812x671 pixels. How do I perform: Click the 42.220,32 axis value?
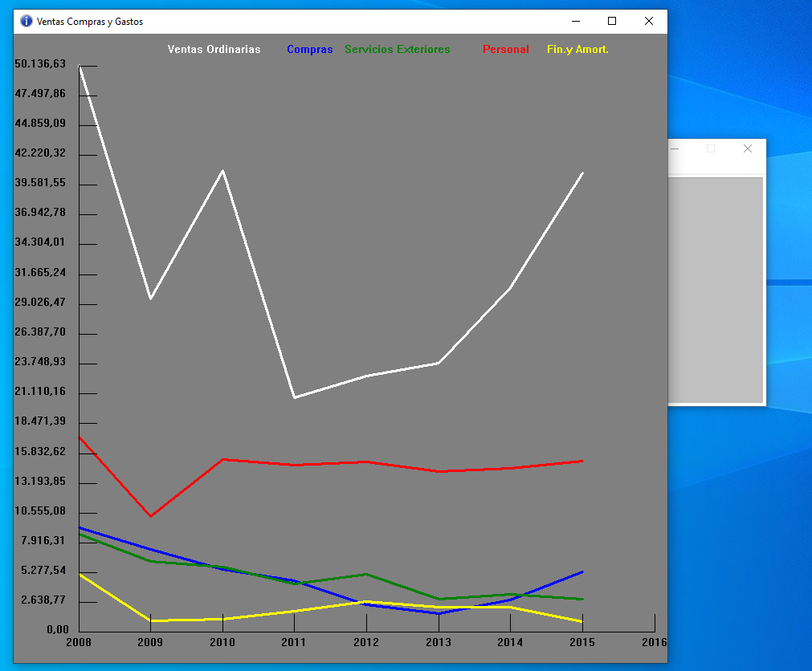coord(40,153)
